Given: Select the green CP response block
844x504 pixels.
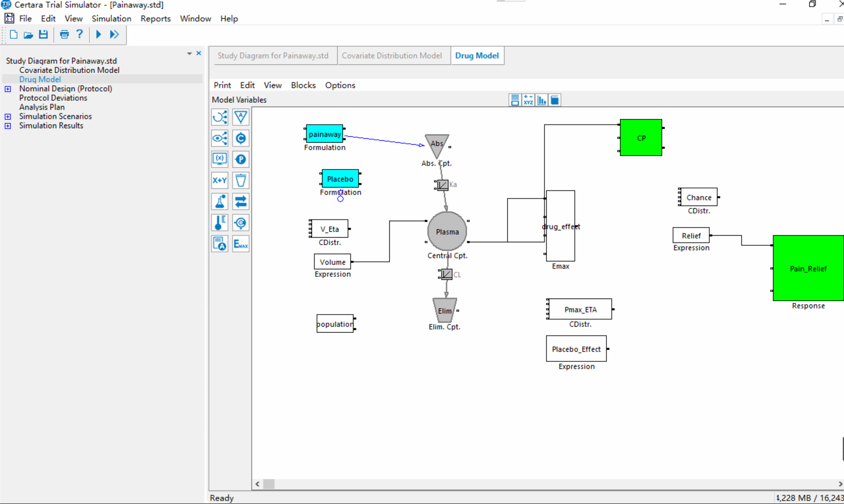Looking at the screenshot, I should pyautogui.click(x=641, y=138).
